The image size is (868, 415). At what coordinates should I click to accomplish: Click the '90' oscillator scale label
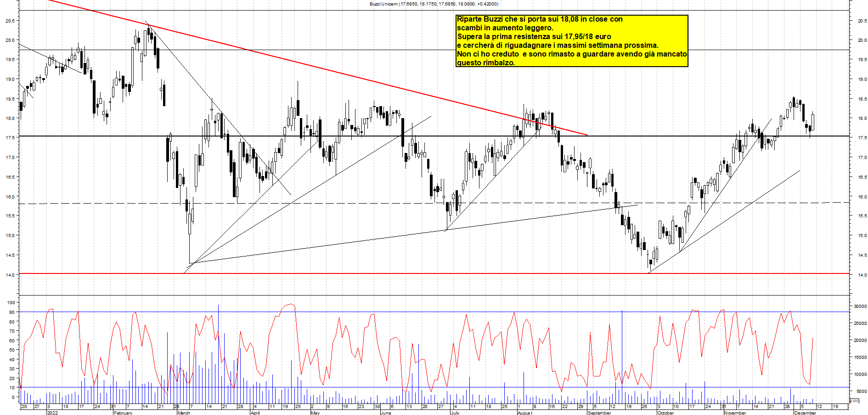[x=12, y=312]
